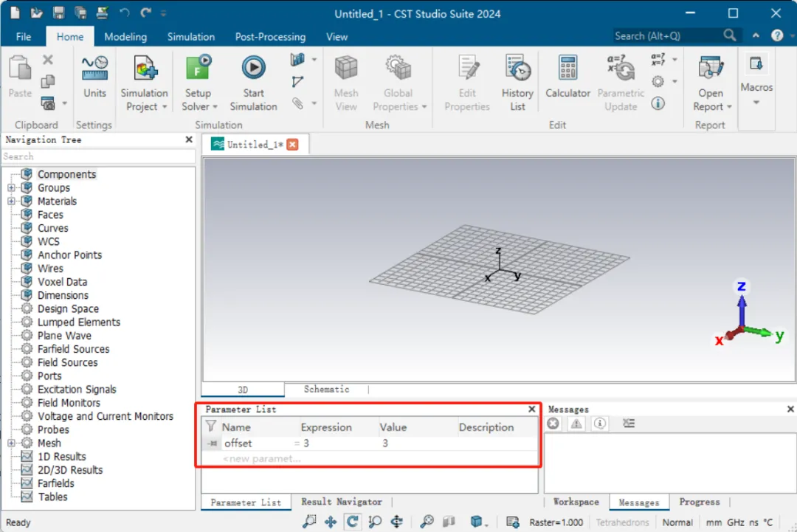Open the Result Navigator tab
This screenshot has height=532, width=797.
coord(341,502)
